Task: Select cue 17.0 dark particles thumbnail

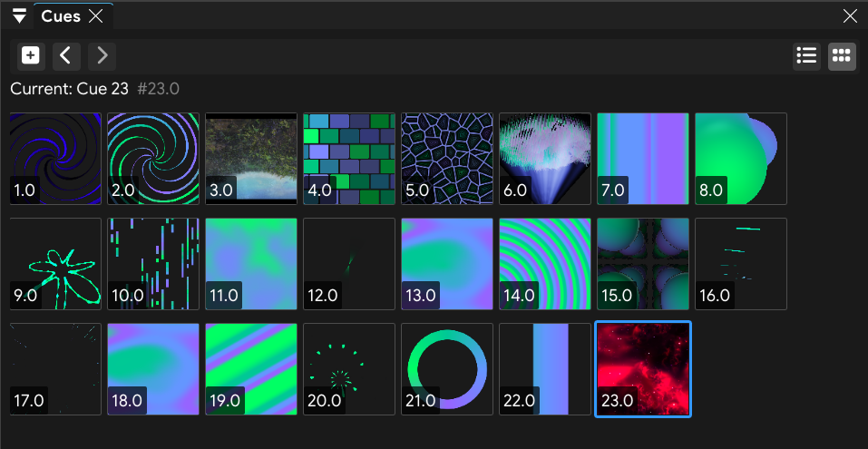Action: [55, 369]
